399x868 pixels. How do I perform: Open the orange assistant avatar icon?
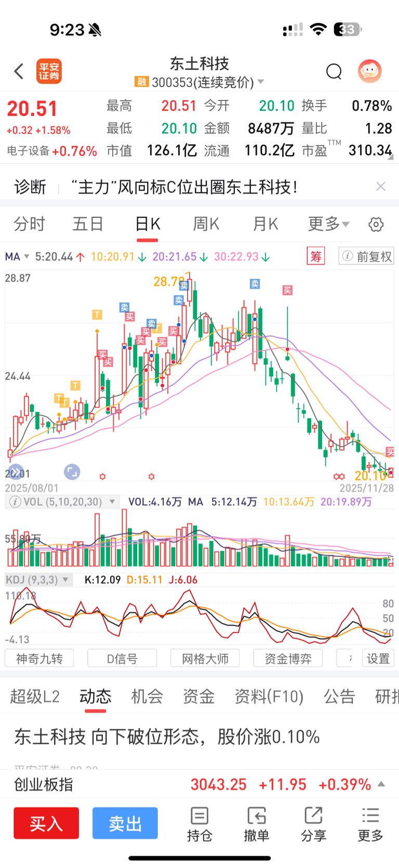pos(370,71)
